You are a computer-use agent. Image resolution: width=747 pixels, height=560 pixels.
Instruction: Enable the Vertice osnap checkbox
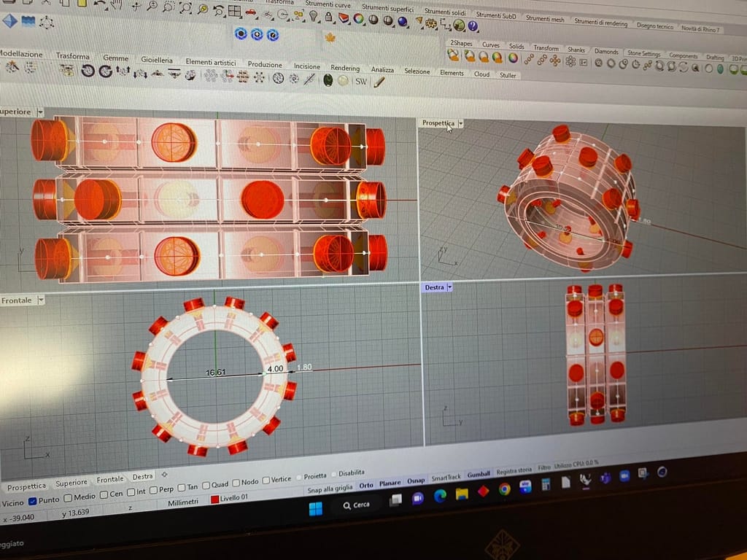266,480
